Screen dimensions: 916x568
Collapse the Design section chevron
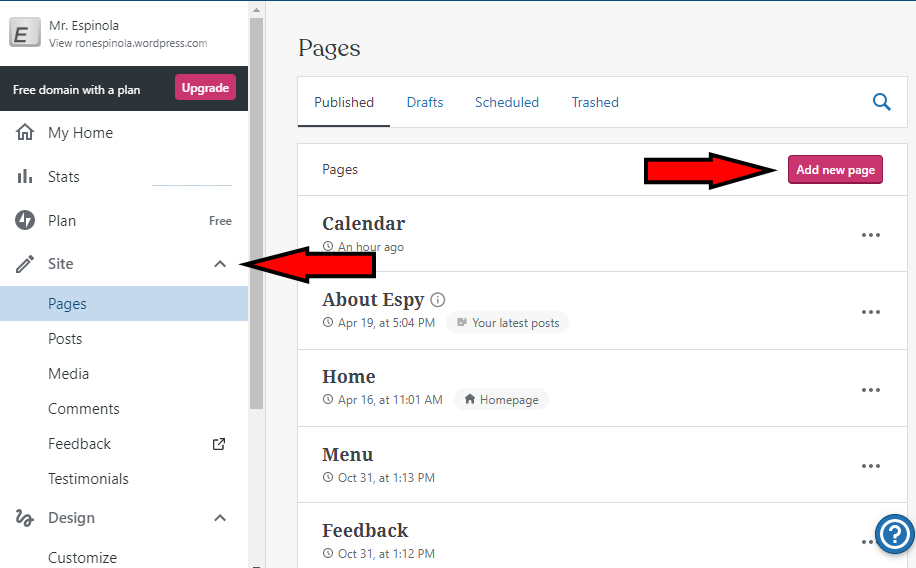[x=220, y=518]
